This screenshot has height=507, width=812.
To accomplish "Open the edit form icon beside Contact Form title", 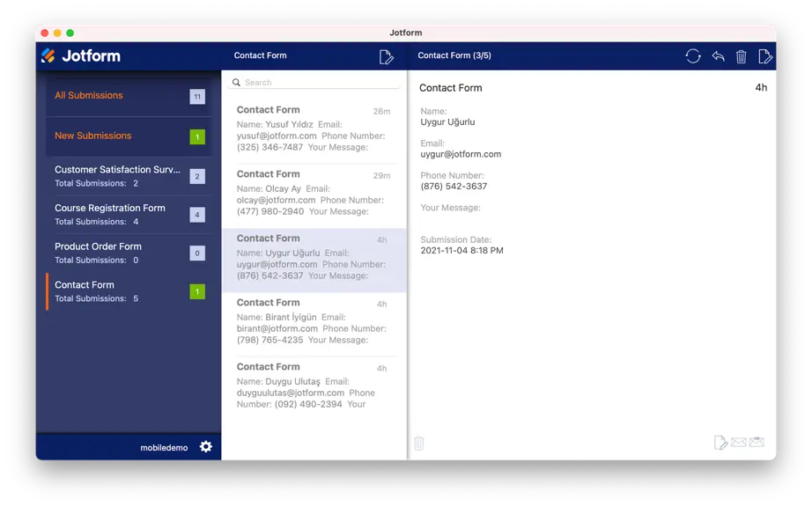I will click(x=386, y=56).
